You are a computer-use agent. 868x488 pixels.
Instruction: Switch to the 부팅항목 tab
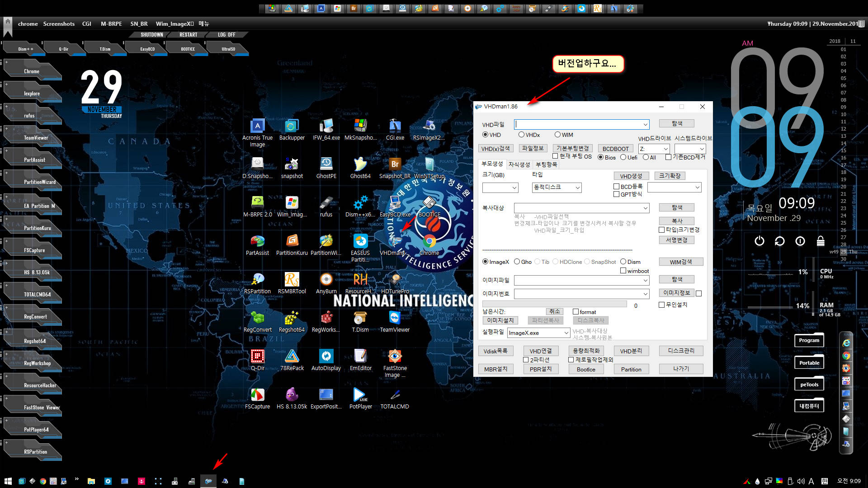click(546, 164)
